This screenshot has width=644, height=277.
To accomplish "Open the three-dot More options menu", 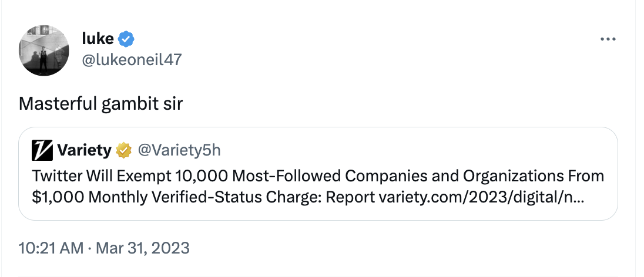I will pos(608,39).
